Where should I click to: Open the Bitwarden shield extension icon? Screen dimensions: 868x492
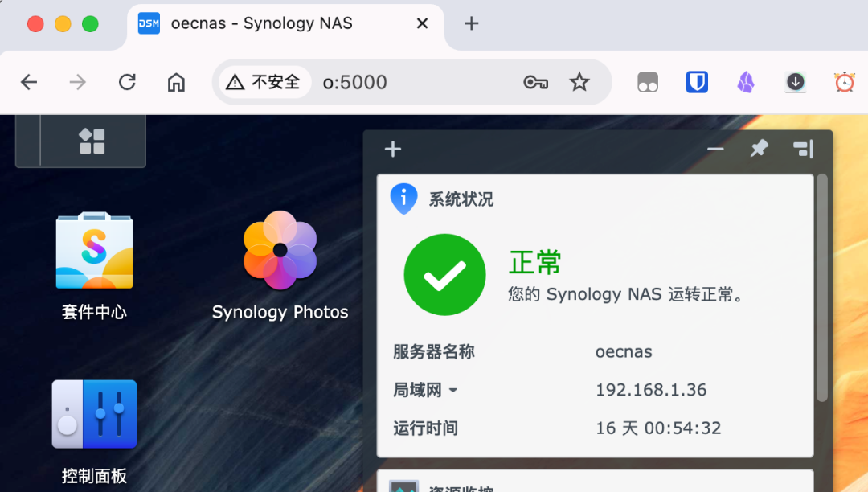698,82
